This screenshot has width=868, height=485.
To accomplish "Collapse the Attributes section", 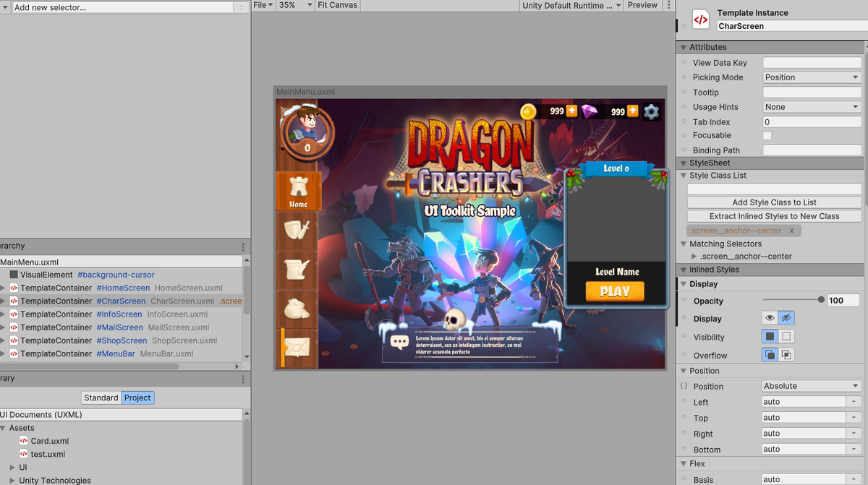I will pyautogui.click(x=683, y=47).
